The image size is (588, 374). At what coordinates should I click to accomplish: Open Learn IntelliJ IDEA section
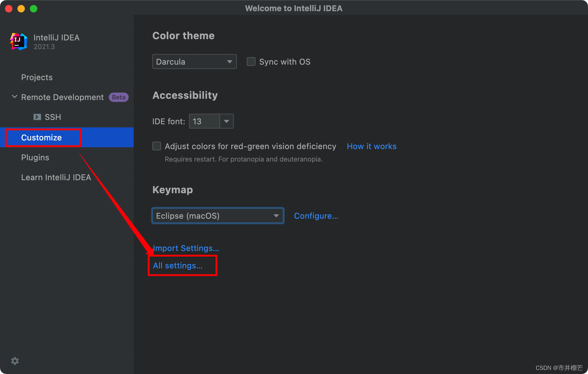coord(56,177)
